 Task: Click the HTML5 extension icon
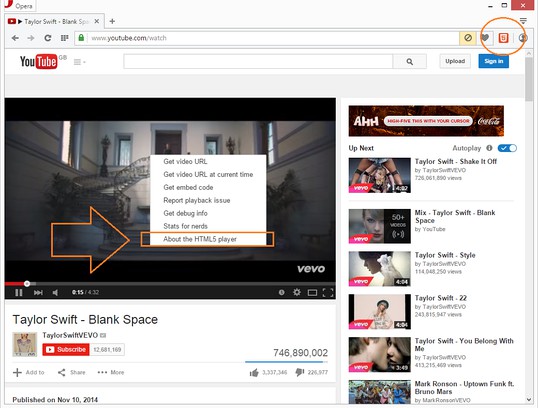503,38
